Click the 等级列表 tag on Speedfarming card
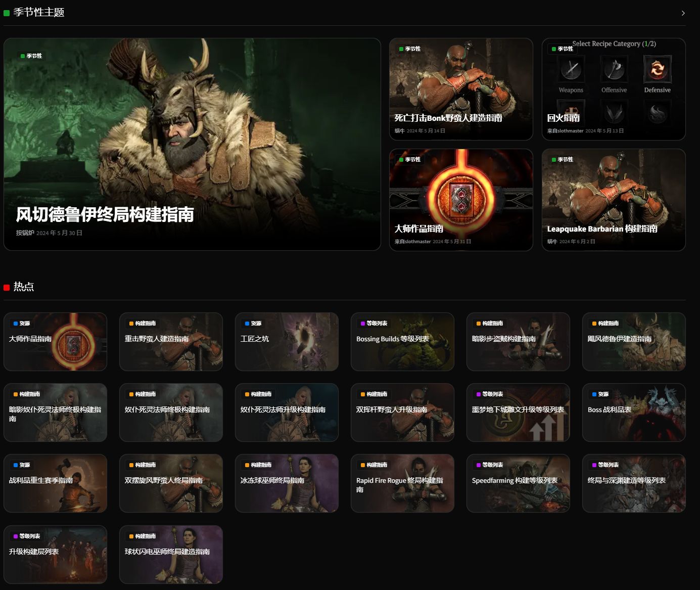This screenshot has width=700, height=590. tap(490, 465)
